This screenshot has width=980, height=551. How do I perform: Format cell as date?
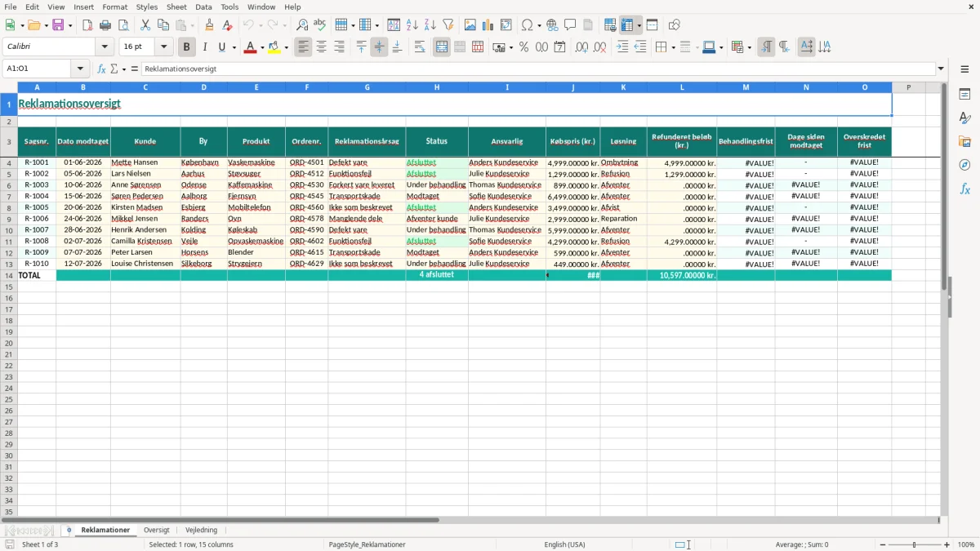click(x=559, y=47)
